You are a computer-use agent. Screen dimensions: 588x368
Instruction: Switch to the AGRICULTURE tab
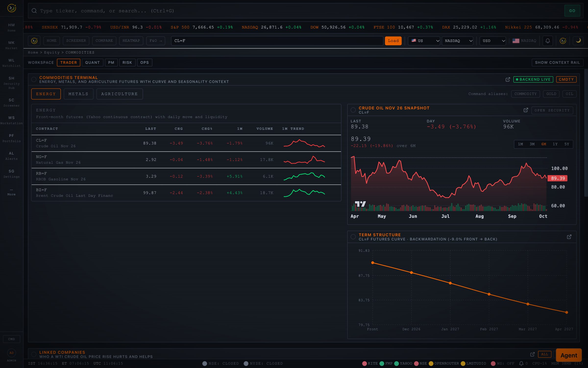click(x=120, y=94)
